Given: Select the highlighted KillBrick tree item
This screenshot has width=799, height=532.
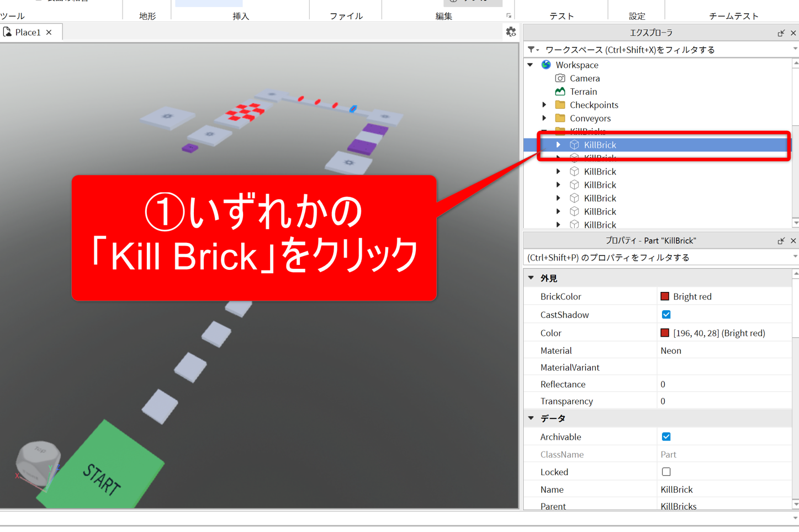Looking at the screenshot, I should (x=600, y=145).
